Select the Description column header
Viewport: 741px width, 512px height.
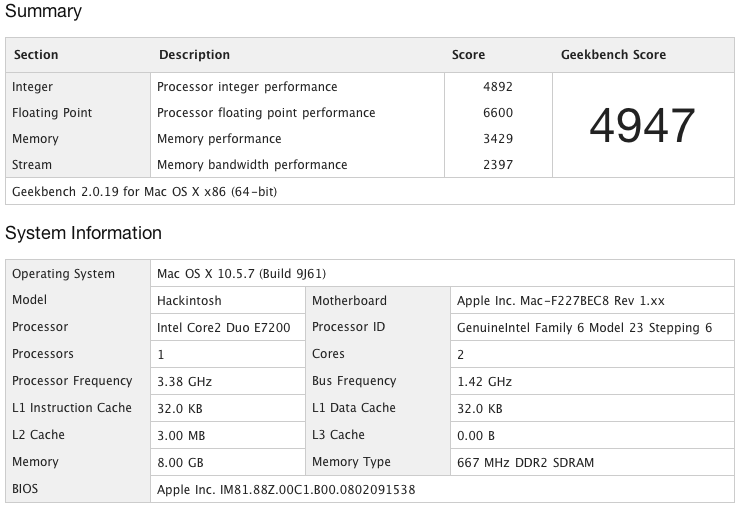coord(194,55)
